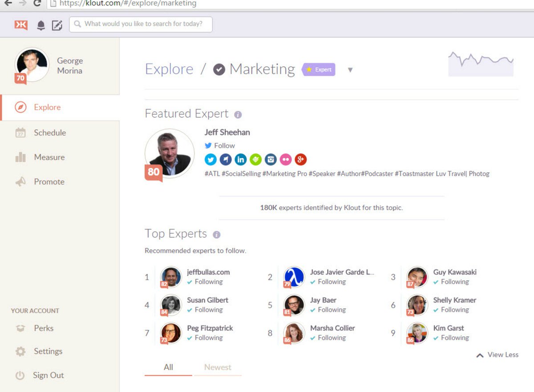Screen dimensions: 534x392
Task: Click the Peg Fitzpatrick name
Action: click(210, 328)
